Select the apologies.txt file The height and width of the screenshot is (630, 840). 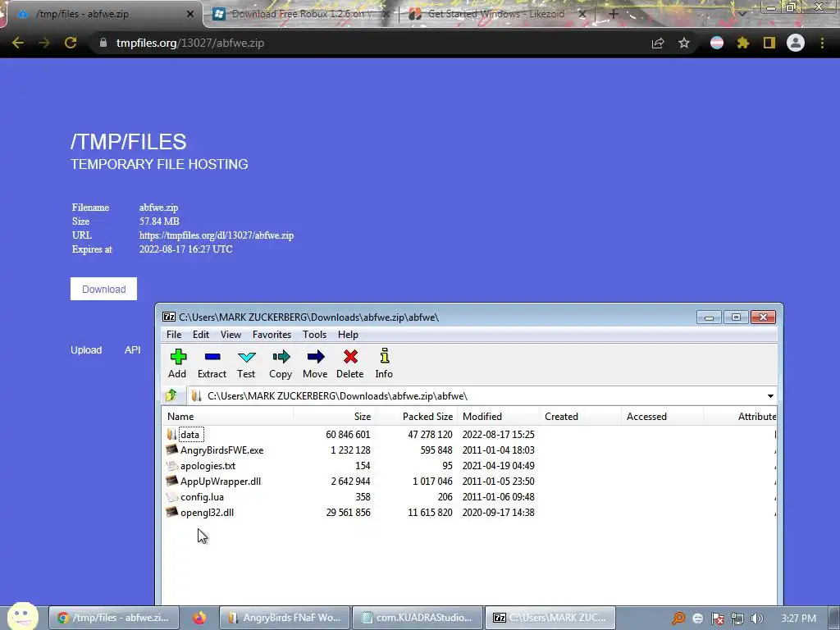[x=208, y=466]
